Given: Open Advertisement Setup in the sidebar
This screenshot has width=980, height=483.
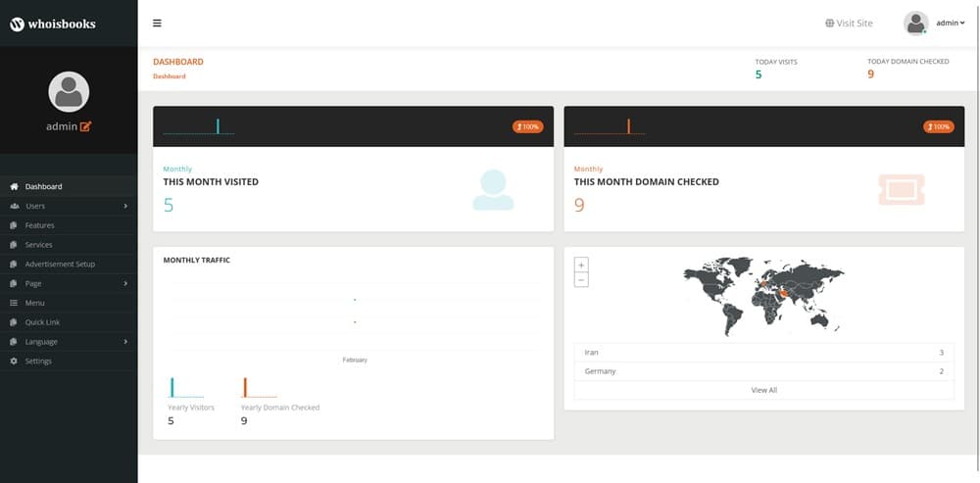Looking at the screenshot, I should [x=60, y=265].
